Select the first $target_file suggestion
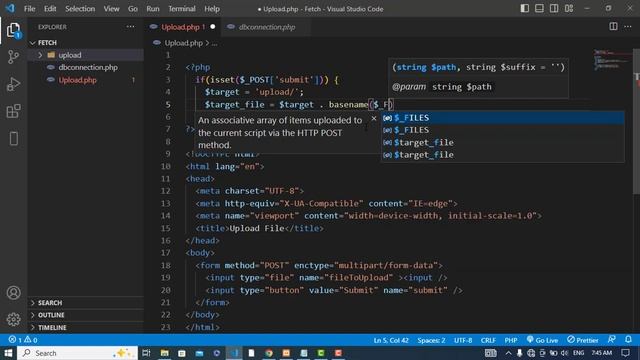640x360 pixels. (x=502, y=142)
